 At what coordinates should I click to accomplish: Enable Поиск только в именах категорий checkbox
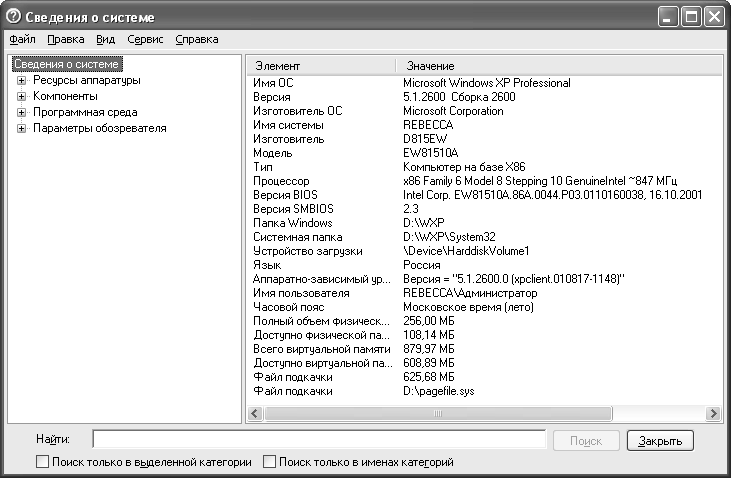pos(269,462)
